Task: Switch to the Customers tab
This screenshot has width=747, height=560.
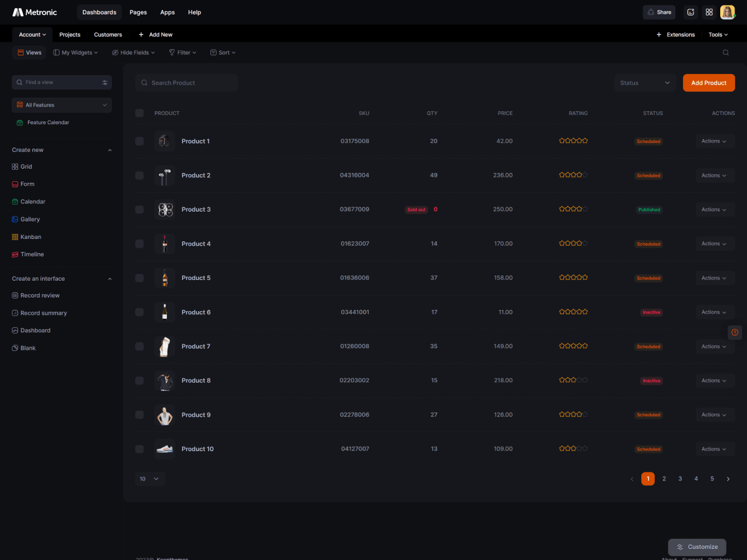Action: [x=108, y=35]
